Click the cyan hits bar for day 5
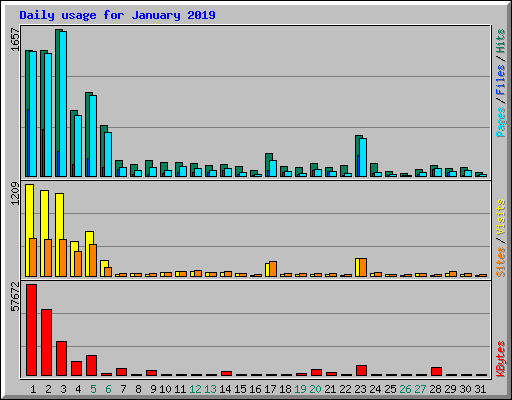The image size is (512, 400). [93, 136]
